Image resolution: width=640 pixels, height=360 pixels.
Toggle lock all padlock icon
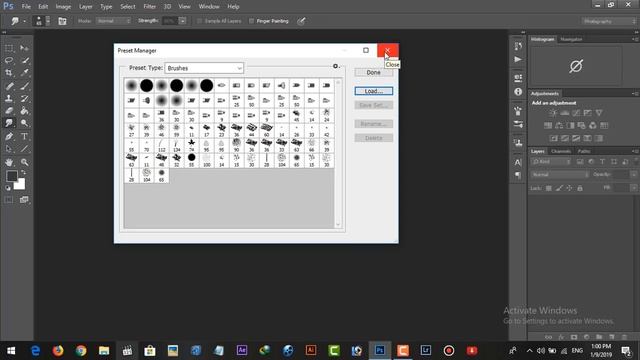pyautogui.click(x=580, y=188)
